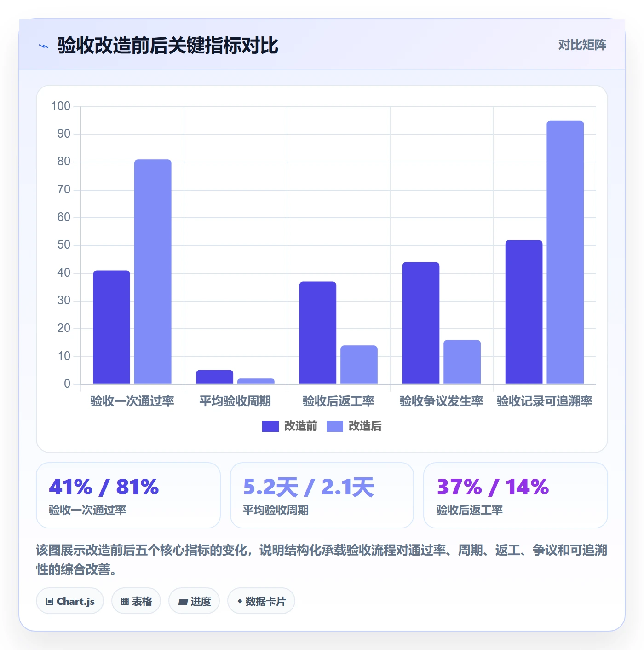This screenshot has width=644, height=650.
Task: Click the chart description paragraph
Action: coord(322,560)
